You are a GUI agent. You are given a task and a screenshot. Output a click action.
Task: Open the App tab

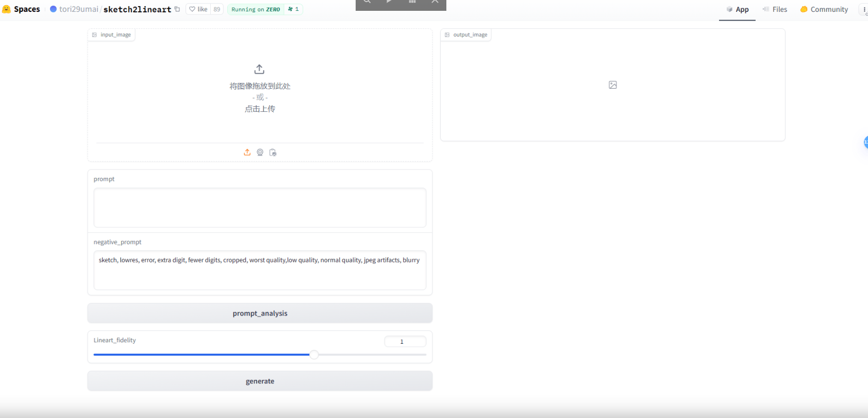(x=737, y=9)
